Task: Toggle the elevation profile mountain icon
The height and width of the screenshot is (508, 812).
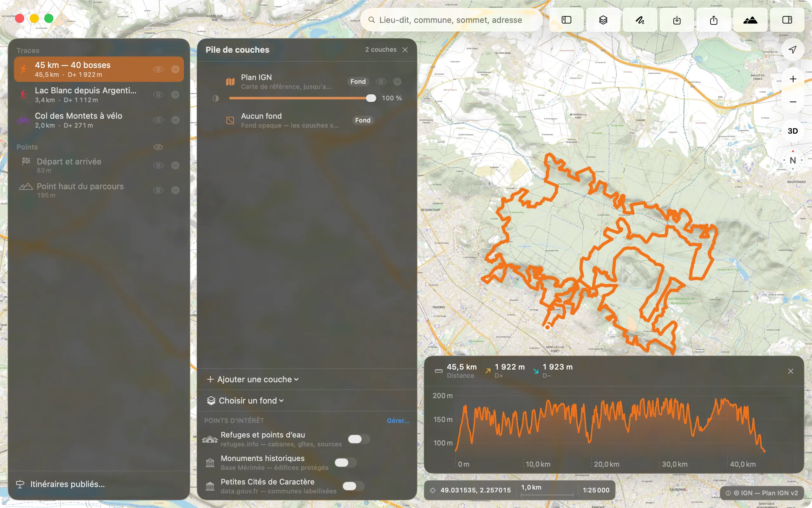Action: click(750, 20)
